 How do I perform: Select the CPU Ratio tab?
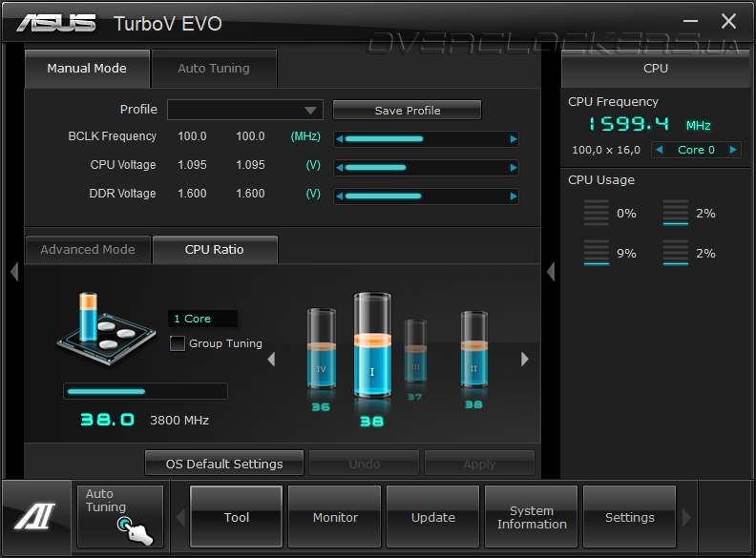click(x=215, y=250)
